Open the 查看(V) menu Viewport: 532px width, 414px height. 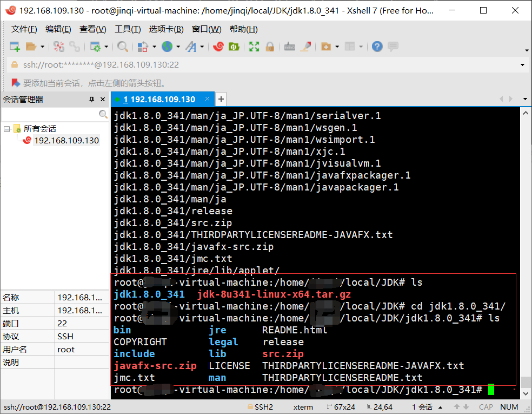click(92, 29)
